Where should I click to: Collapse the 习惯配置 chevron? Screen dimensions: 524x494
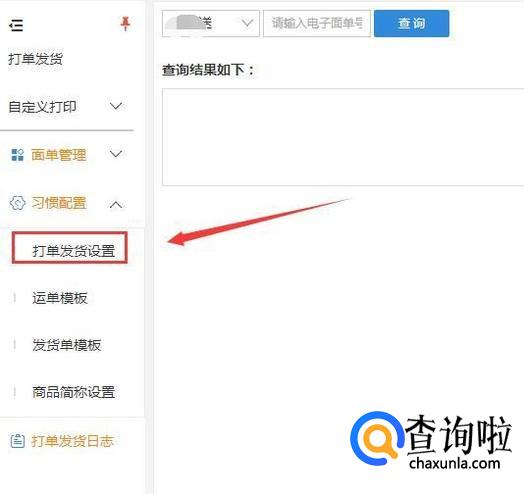tap(116, 204)
